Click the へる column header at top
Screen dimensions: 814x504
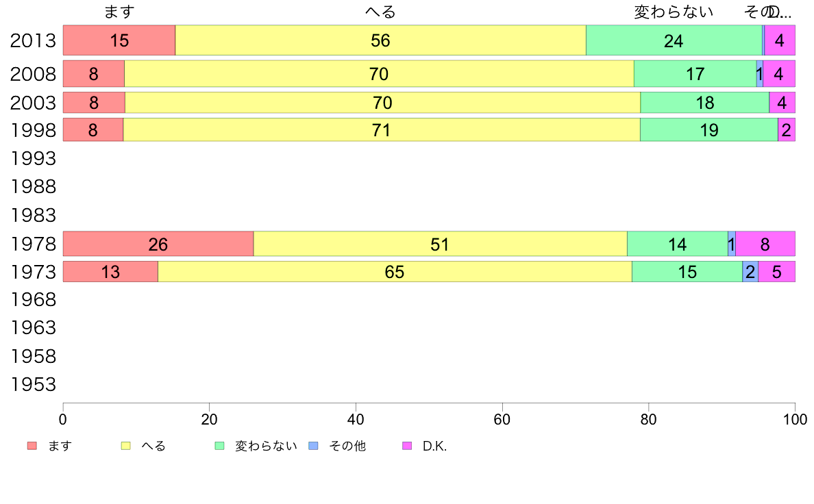pyautogui.click(x=380, y=12)
